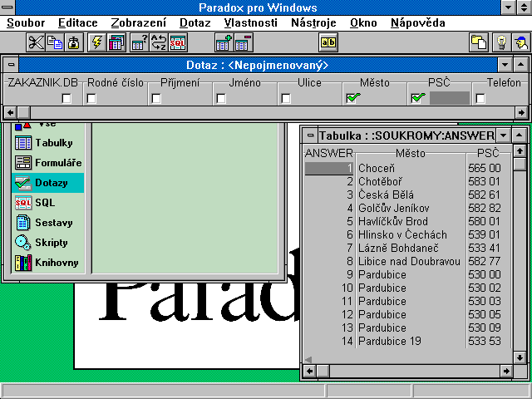
Task: Click the lightbulb Experts icon
Action: click(501, 42)
